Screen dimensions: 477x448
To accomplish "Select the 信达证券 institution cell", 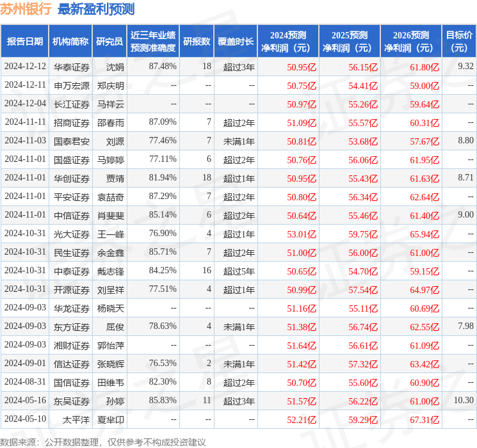I will (72, 364).
